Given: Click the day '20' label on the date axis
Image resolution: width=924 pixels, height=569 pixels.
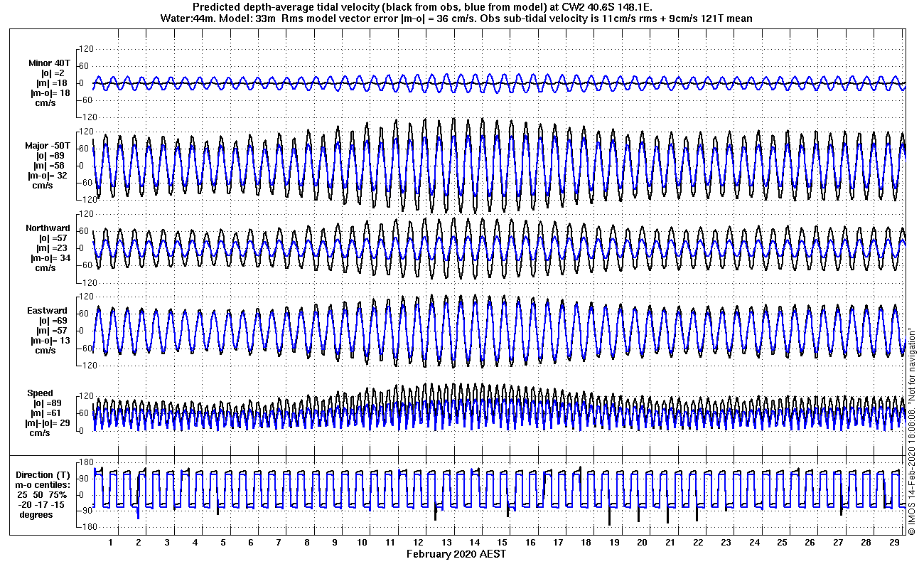Looking at the screenshot, I should pyautogui.click(x=642, y=543).
